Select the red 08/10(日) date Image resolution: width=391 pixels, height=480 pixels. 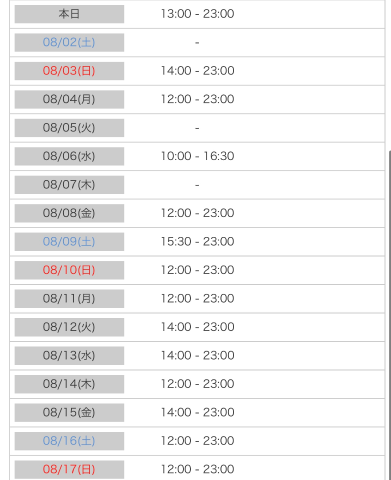(69, 270)
